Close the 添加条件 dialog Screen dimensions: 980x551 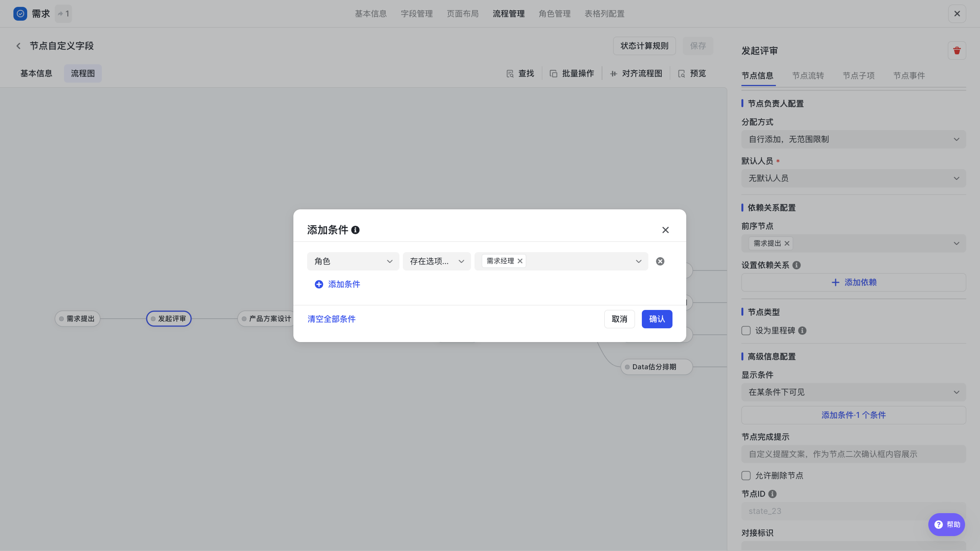point(665,230)
